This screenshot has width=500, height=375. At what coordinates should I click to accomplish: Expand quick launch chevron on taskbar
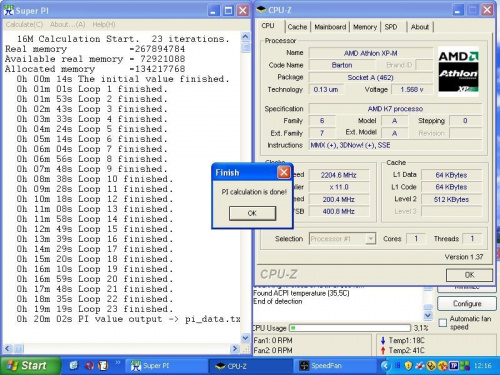[x=118, y=362]
